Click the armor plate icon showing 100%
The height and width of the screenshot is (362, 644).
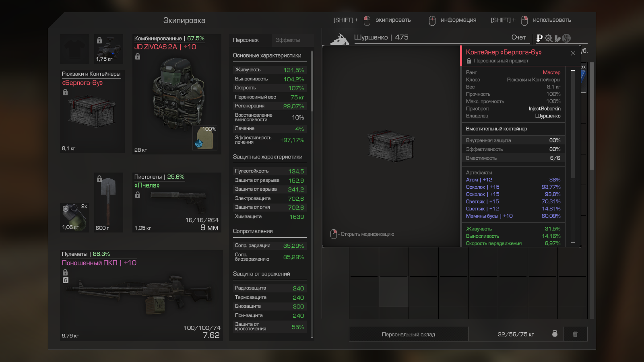click(x=205, y=138)
